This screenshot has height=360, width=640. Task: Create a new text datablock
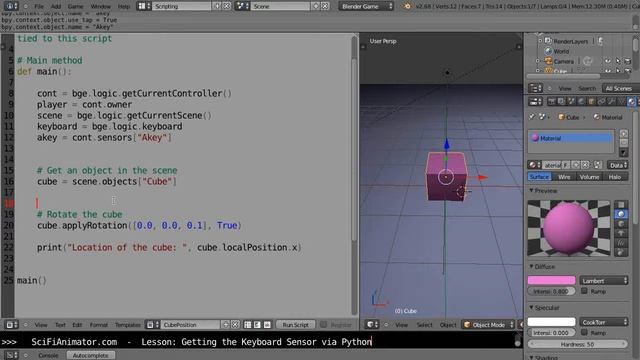pos(225,325)
